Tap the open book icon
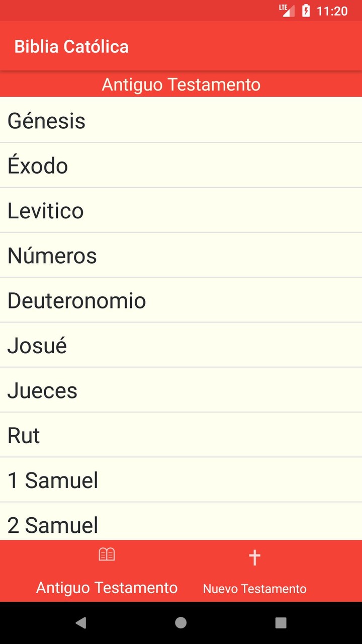362x644 pixels. tap(107, 554)
